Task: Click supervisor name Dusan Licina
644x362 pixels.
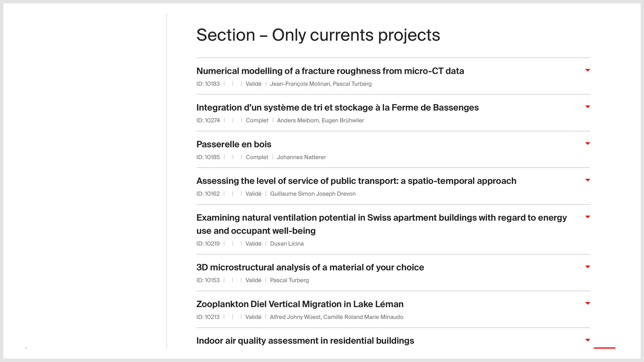Action: tap(287, 244)
